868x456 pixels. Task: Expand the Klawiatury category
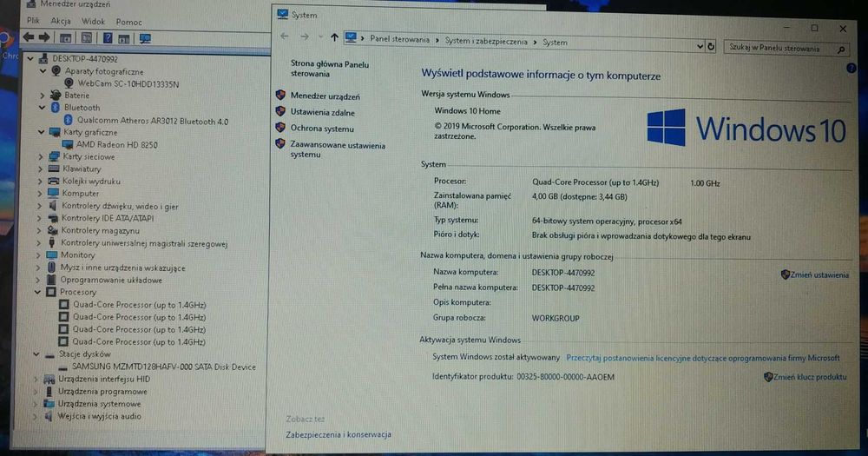tap(41, 169)
